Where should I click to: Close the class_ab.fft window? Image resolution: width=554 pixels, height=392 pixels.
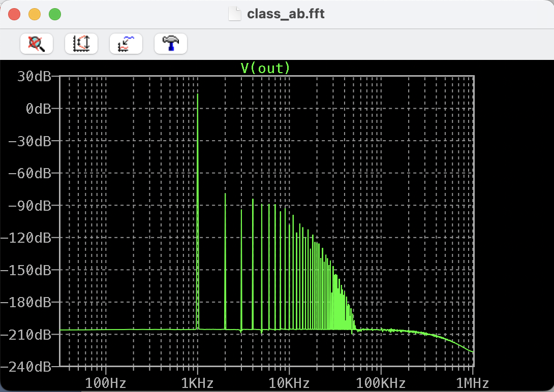(x=14, y=14)
